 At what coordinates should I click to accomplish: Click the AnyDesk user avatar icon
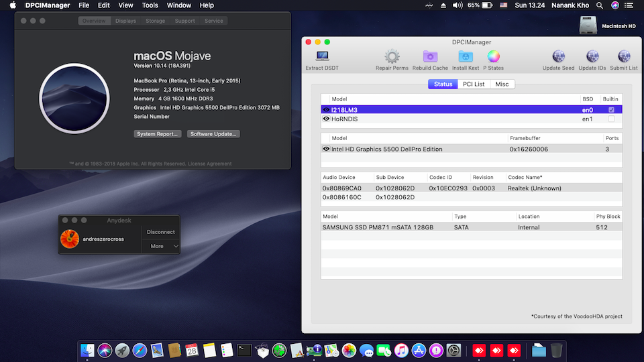[70, 239]
